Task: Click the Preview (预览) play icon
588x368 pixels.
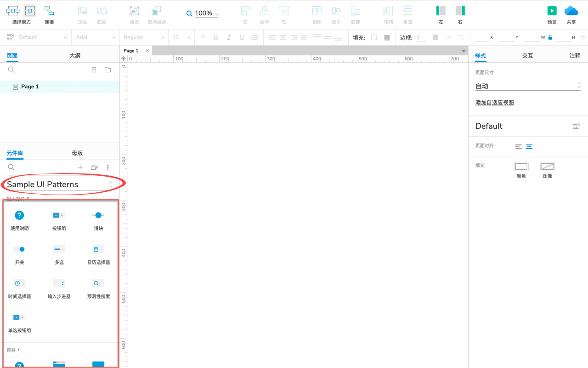Action: pyautogui.click(x=552, y=11)
